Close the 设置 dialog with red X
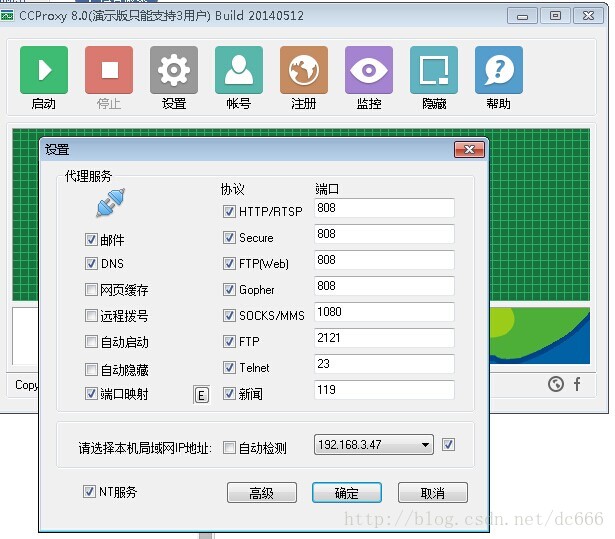This screenshot has height=539, width=615. 469,149
